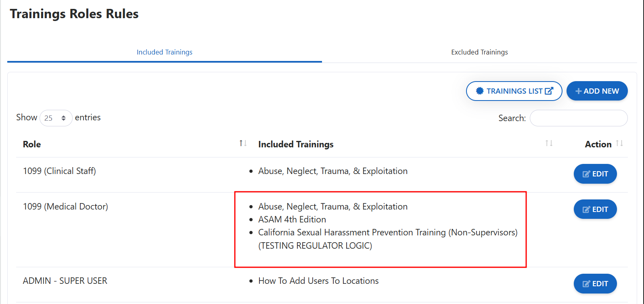This screenshot has width=644, height=304.
Task: Click the pencil icon in the ADMIN - SUPER USER row
Action: 586,284
